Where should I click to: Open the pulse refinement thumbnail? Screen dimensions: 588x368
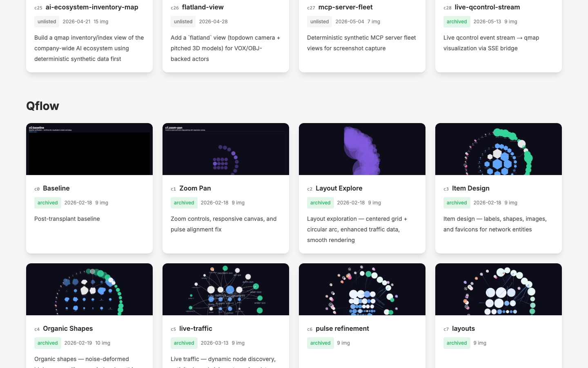[x=362, y=289]
